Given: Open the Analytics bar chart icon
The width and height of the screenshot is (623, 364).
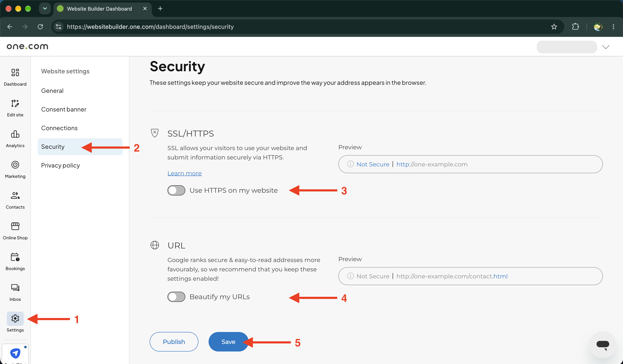Looking at the screenshot, I should point(15,134).
